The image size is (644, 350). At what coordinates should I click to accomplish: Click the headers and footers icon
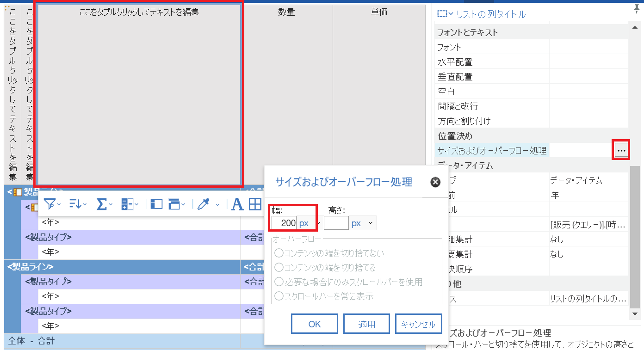click(173, 204)
